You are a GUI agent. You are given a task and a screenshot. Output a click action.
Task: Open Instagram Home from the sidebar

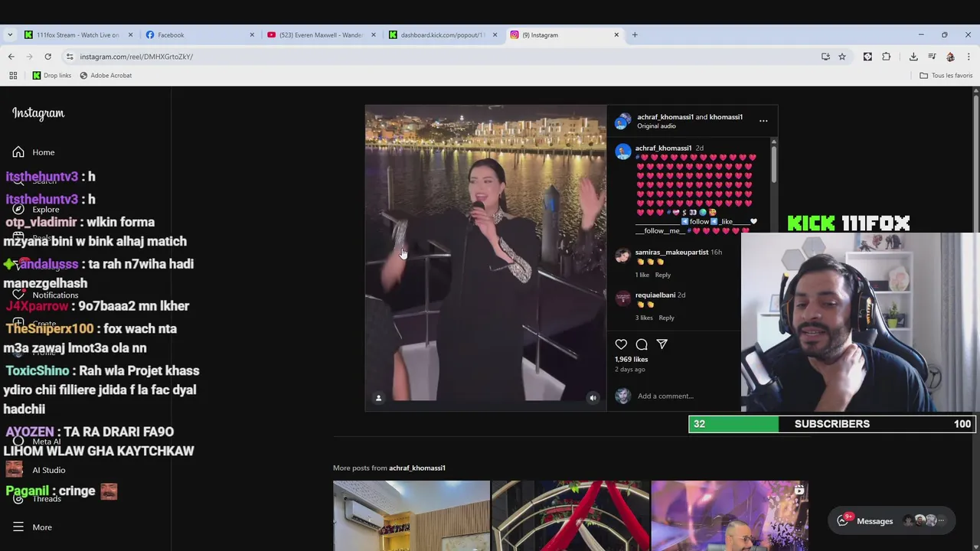pos(34,152)
